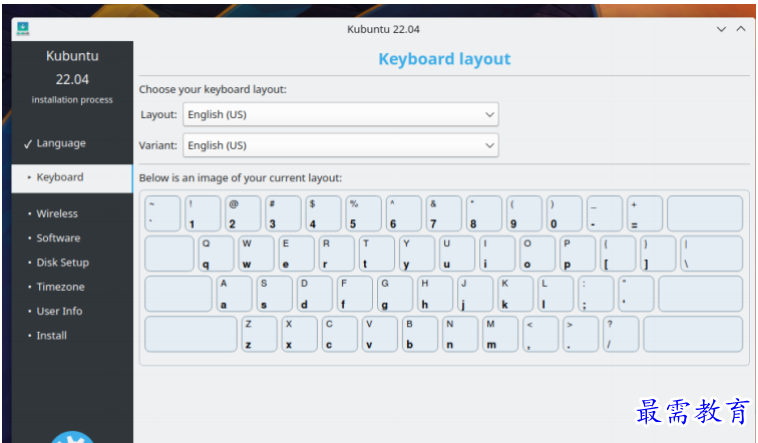Click the X key in layout preview

(299, 334)
